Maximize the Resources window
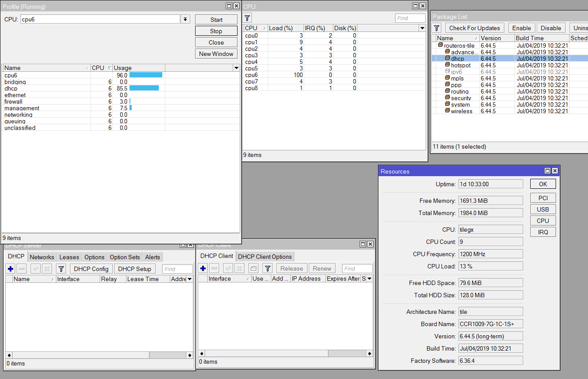The image size is (588, 379). (x=547, y=171)
